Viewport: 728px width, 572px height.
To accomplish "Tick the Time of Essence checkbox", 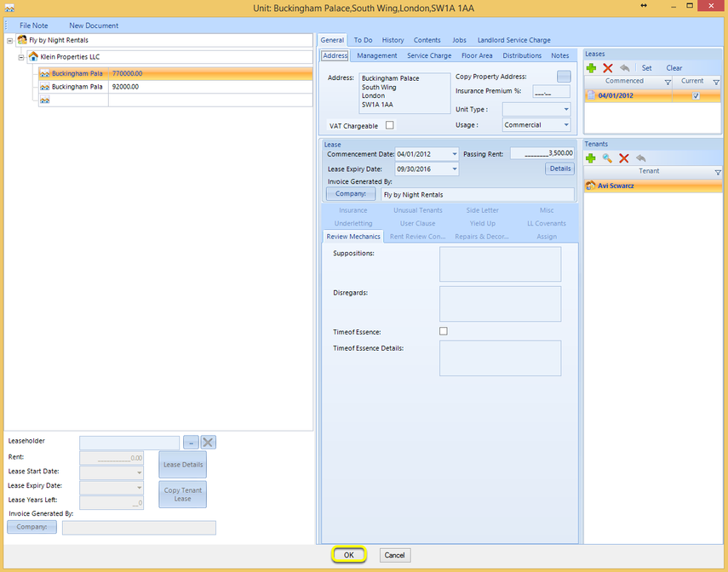I will 444,331.
